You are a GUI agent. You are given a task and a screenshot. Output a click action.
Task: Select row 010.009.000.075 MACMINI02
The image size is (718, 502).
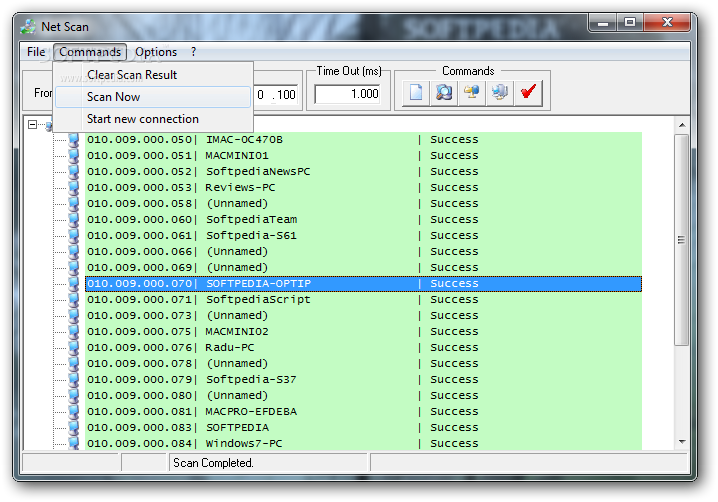(363, 332)
